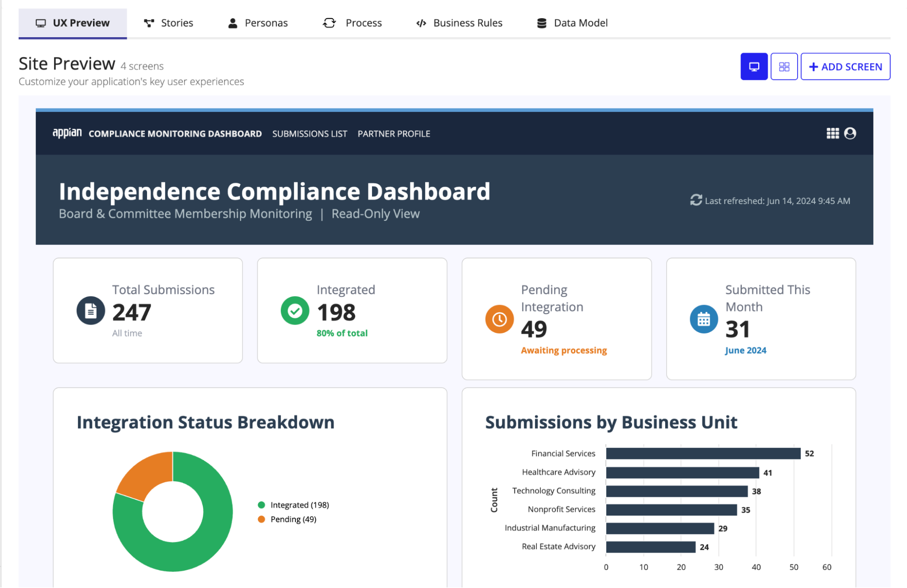Click the green Integrated legend swatch
This screenshot has width=907, height=588.
pyautogui.click(x=261, y=505)
